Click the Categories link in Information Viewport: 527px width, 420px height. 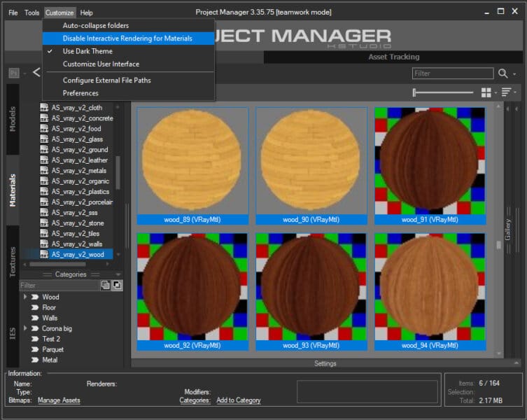pyautogui.click(x=195, y=400)
